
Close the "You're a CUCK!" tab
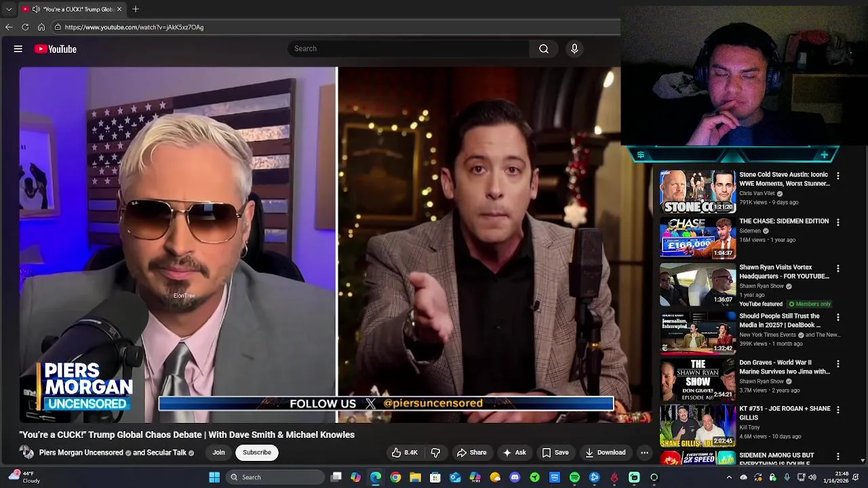119,9
